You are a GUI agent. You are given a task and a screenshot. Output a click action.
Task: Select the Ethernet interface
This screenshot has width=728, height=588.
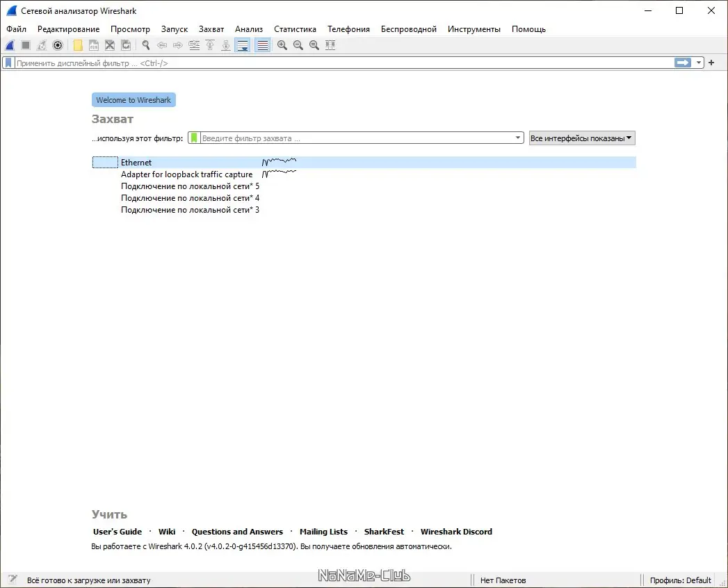(x=364, y=163)
